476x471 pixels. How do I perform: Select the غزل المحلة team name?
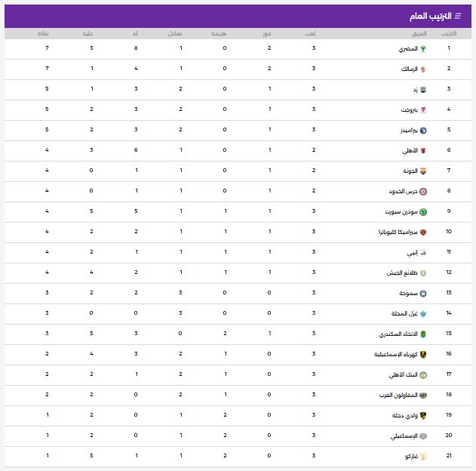point(404,314)
